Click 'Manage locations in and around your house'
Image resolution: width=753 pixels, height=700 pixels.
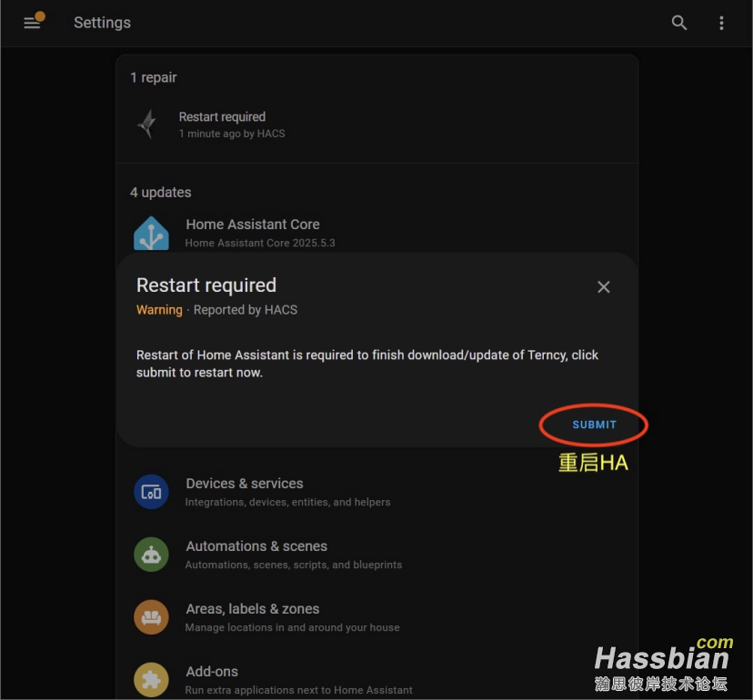[x=293, y=627]
